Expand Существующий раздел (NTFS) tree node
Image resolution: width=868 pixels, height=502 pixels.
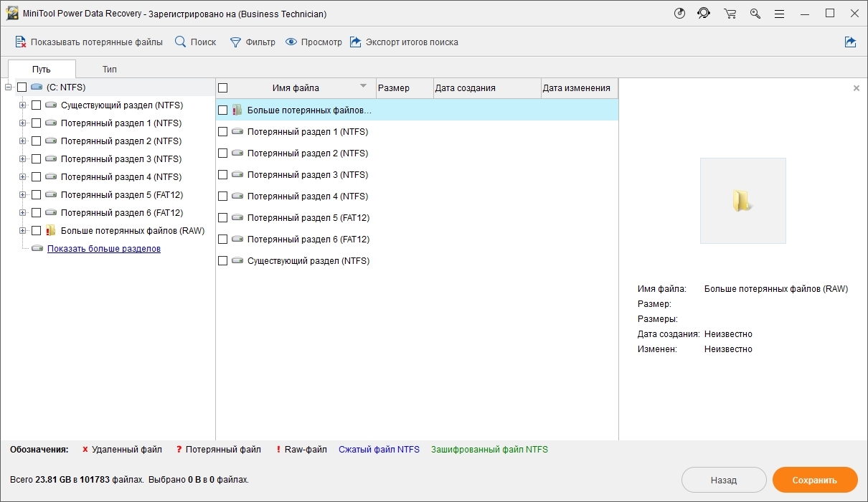pos(22,105)
